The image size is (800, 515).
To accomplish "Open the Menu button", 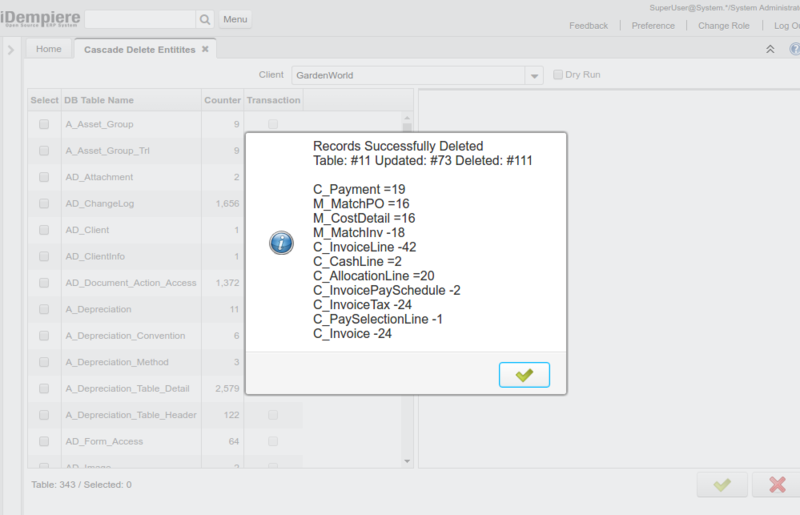I will pos(235,19).
